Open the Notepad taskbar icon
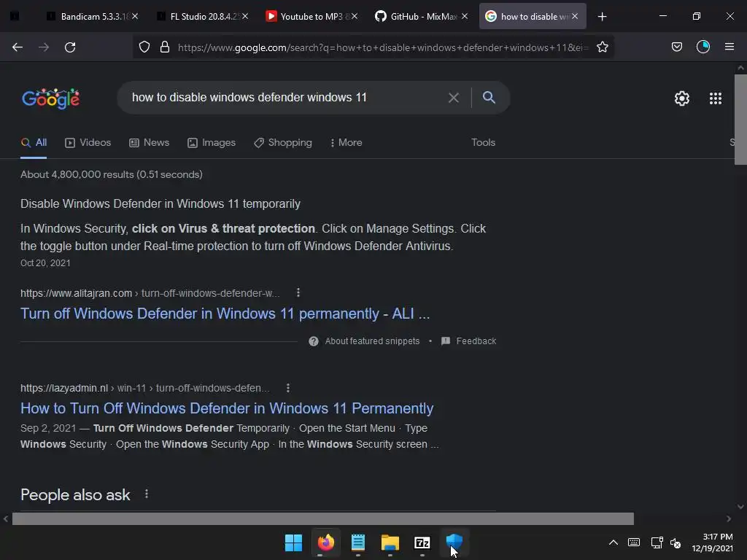 [x=357, y=542]
